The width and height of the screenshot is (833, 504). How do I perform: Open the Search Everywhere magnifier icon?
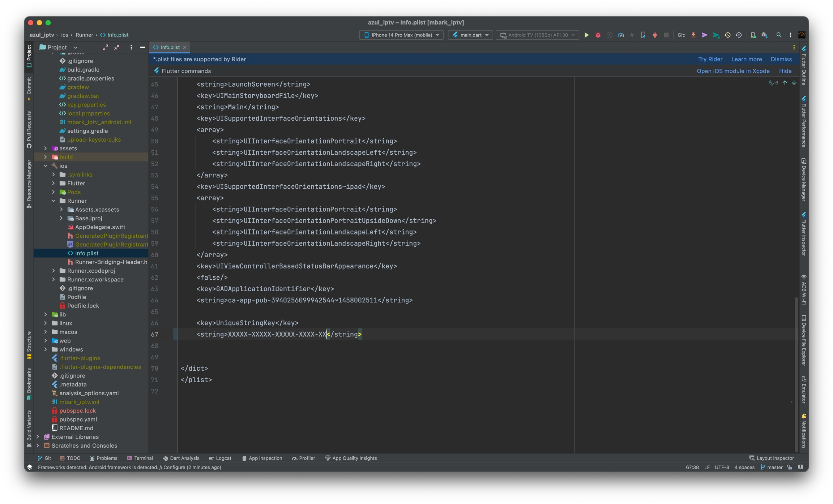779,35
